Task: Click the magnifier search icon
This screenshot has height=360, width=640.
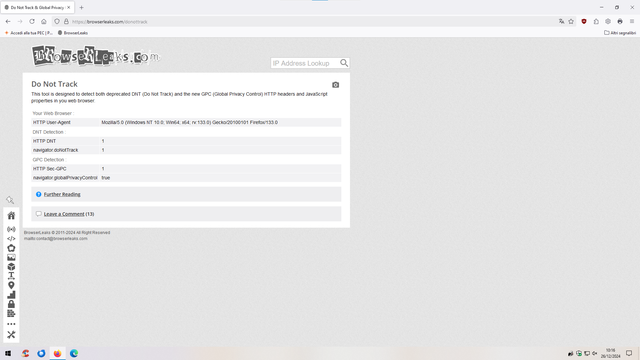Action: pos(344,63)
